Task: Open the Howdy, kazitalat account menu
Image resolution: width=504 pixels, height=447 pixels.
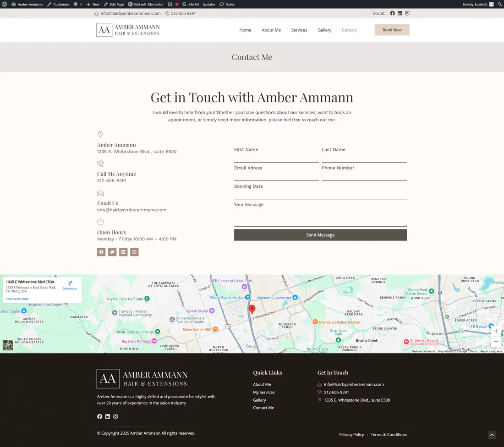Action: (x=478, y=4)
